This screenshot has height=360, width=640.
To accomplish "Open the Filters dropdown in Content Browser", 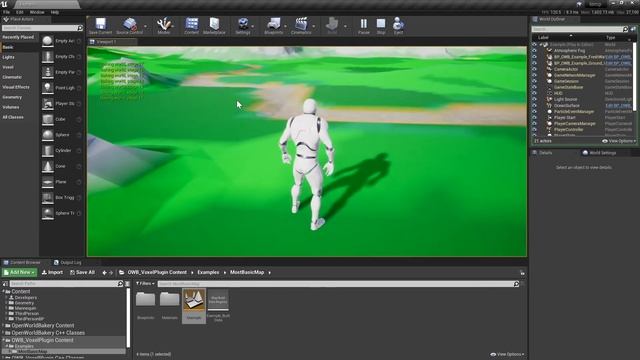I will click(145, 283).
